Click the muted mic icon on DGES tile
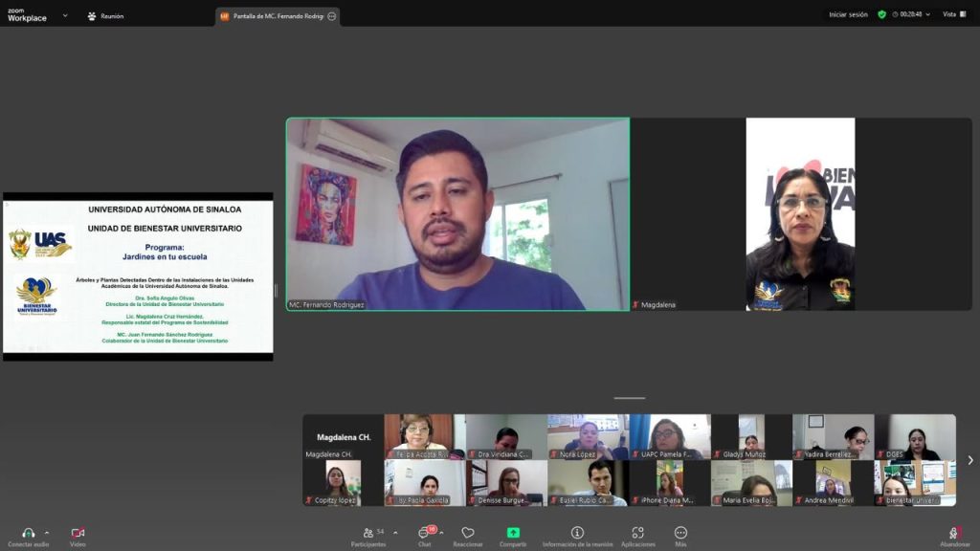The width and height of the screenshot is (980, 551). coord(880,454)
